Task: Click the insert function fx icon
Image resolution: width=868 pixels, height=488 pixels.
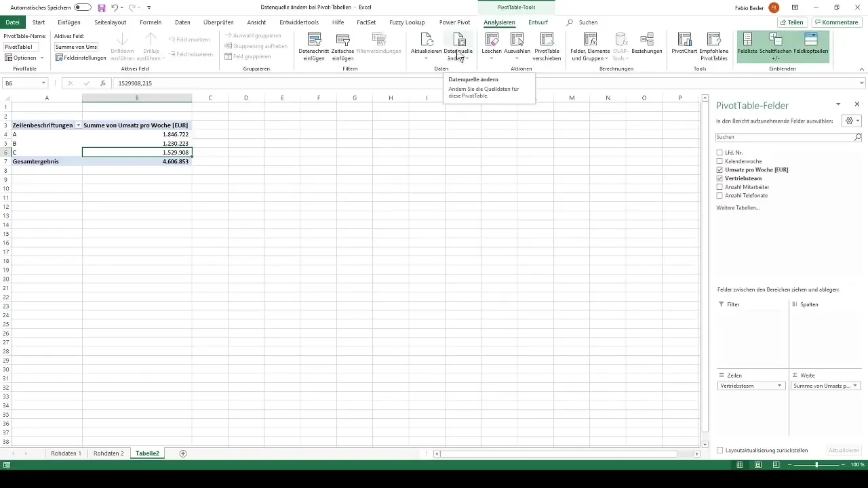Action: tap(103, 83)
